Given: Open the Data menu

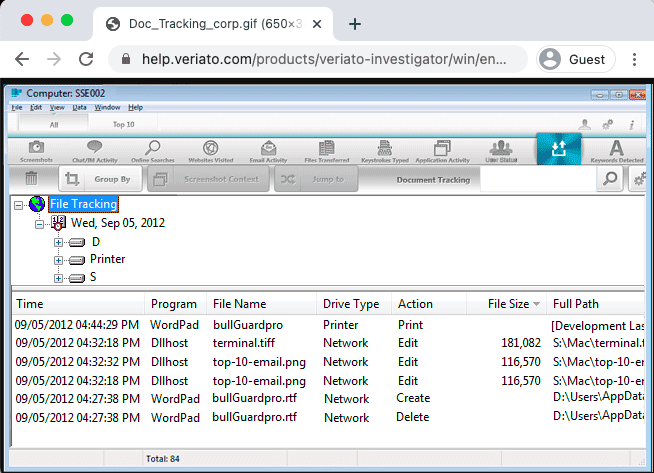Looking at the screenshot, I should click(79, 108).
